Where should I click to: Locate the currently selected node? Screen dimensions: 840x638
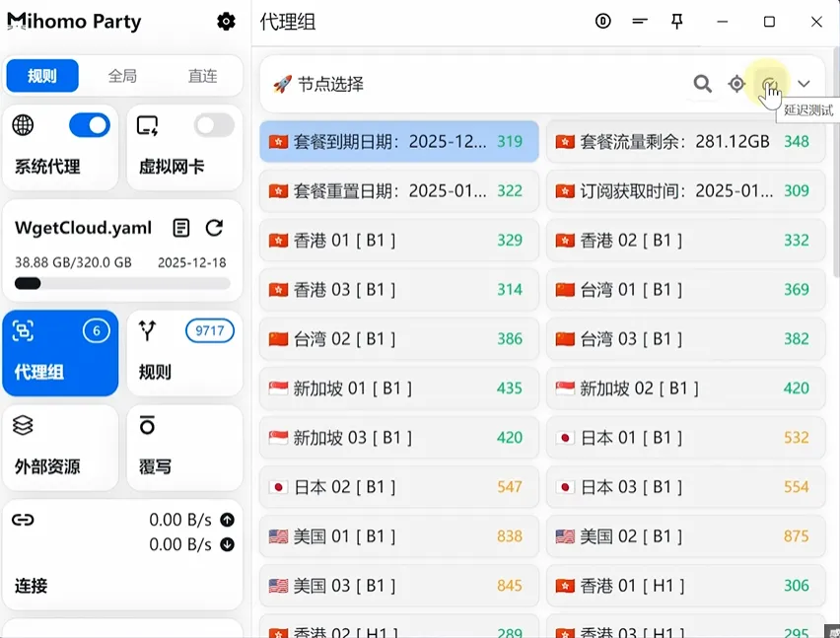(x=736, y=84)
